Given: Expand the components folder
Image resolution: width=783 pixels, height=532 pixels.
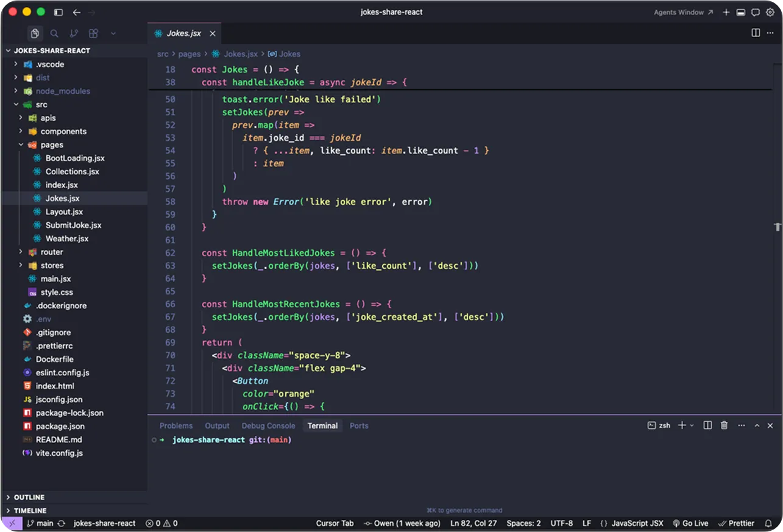Looking at the screenshot, I should click(63, 131).
